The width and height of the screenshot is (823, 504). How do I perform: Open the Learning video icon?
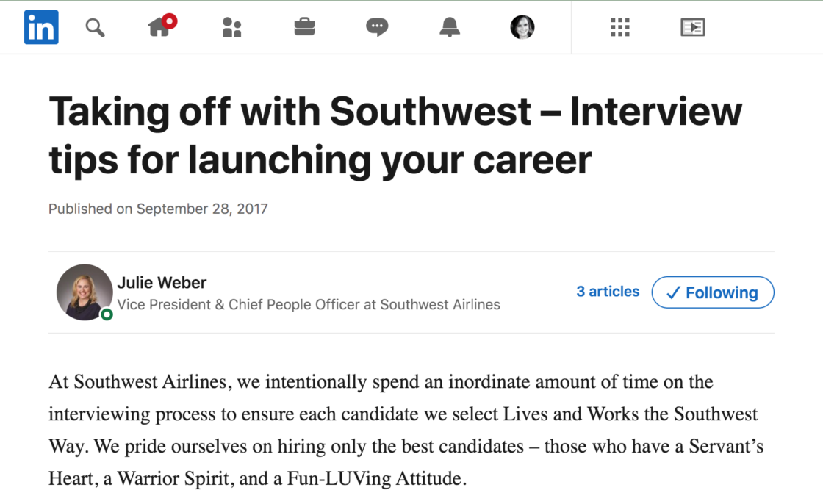[692, 27]
